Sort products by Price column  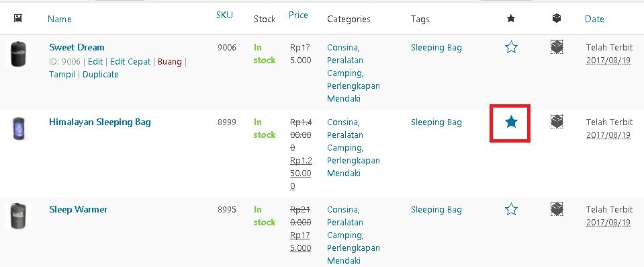(x=298, y=15)
